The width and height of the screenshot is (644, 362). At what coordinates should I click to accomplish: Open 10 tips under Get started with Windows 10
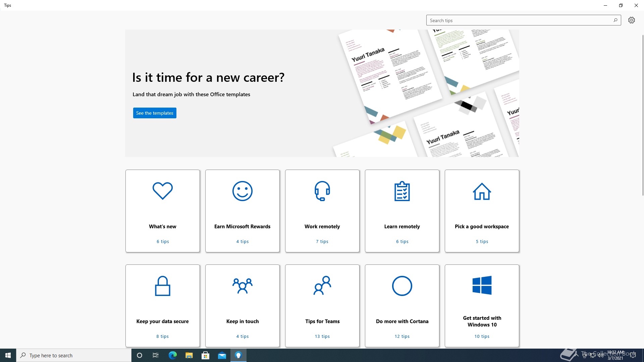tap(482, 336)
